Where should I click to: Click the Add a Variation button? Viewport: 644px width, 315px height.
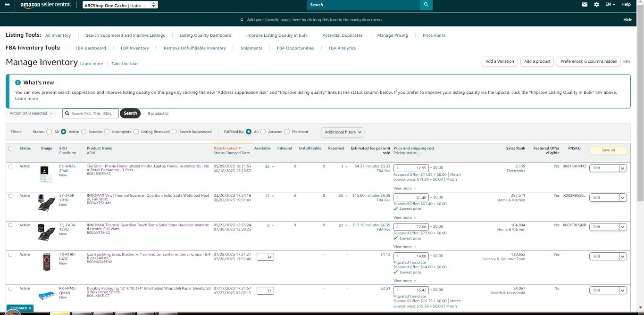point(500,61)
